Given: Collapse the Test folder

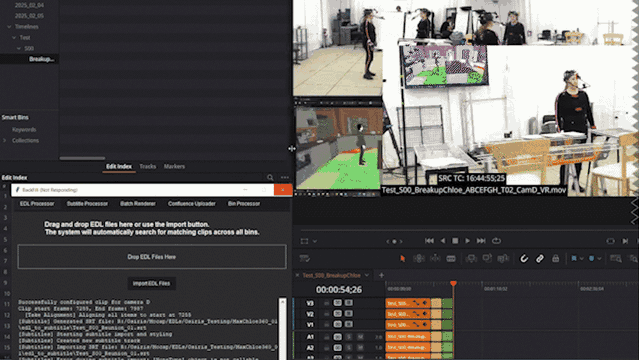Looking at the screenshot, I should 14,38.
